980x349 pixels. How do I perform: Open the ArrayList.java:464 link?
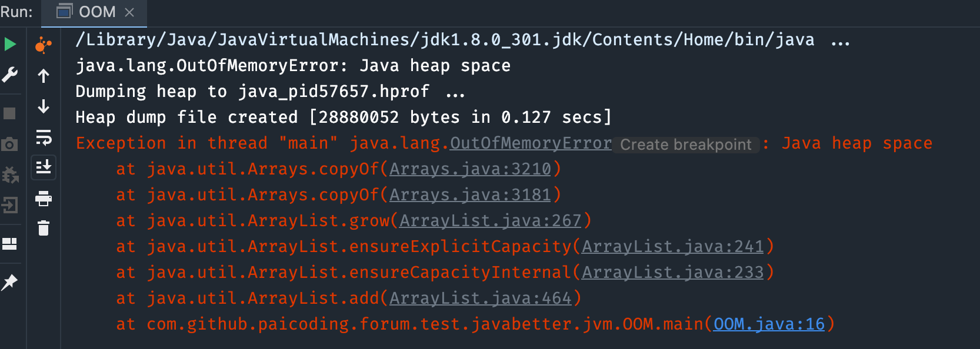(480, 298)
